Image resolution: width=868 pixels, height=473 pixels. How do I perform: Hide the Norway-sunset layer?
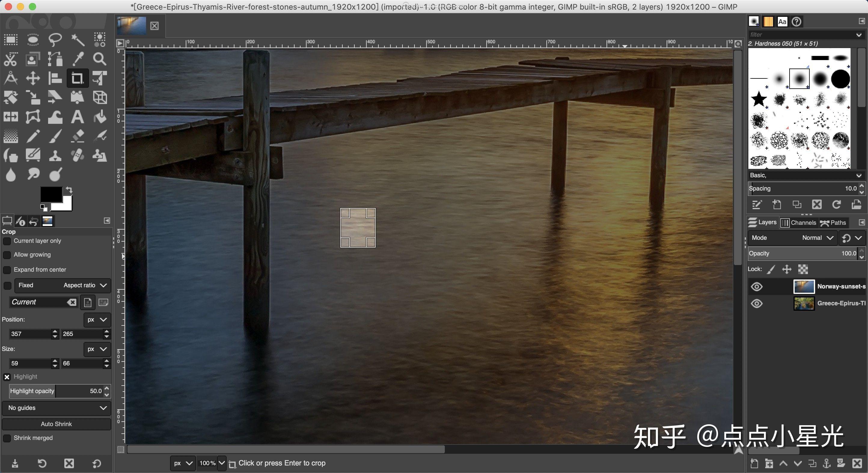tap(756, 287)
